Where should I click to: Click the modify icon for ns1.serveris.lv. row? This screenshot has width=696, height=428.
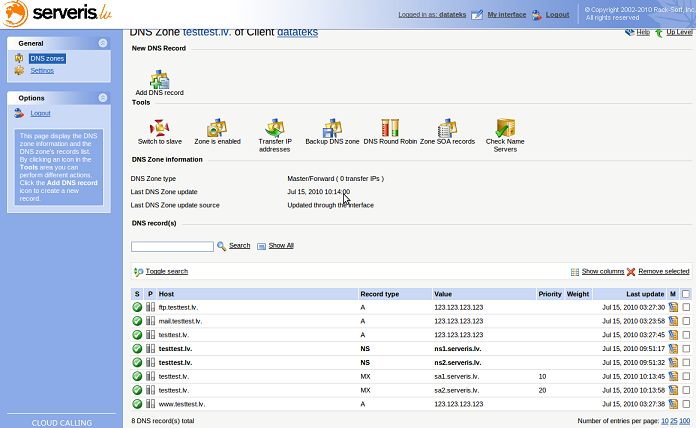[673, 349]
